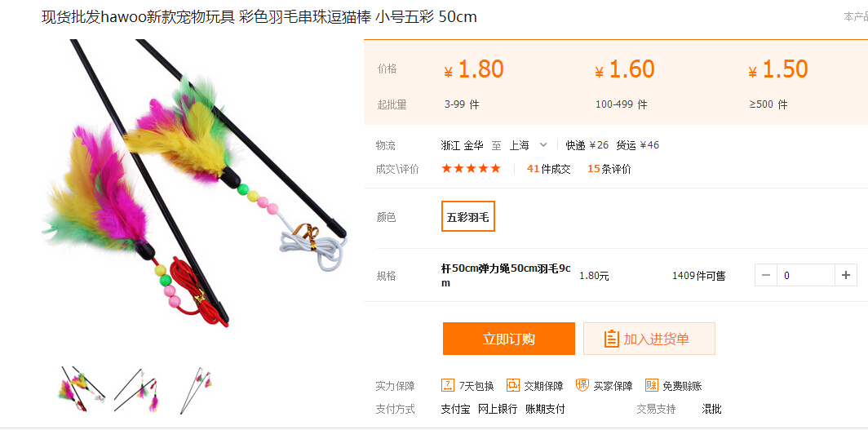Expand the 上海 destination dropdown arrow
868x430 pixels.
[543, 145]
